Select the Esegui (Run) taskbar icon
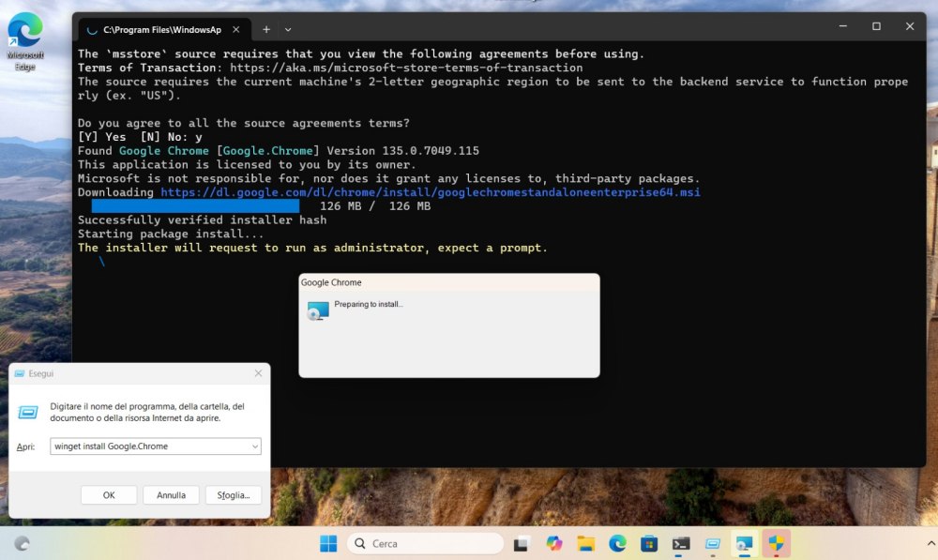938x560 pixels. click(x=713, y=543)
